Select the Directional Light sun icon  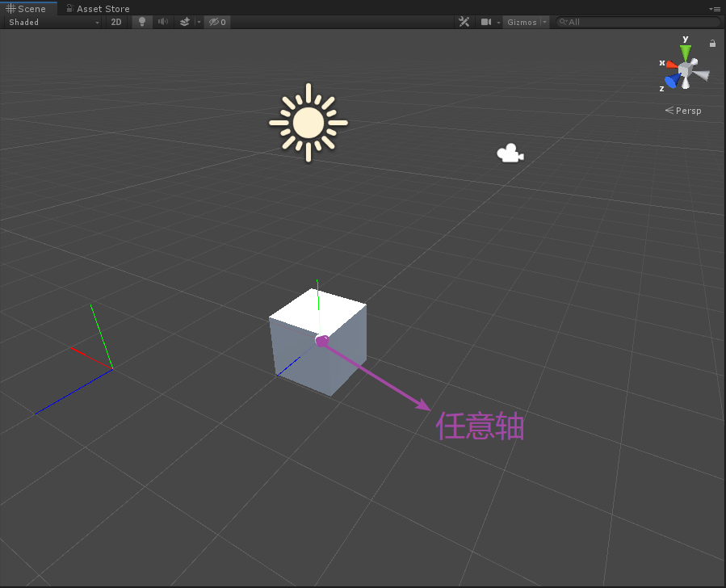pyautogui.click(x=308, y=123)
